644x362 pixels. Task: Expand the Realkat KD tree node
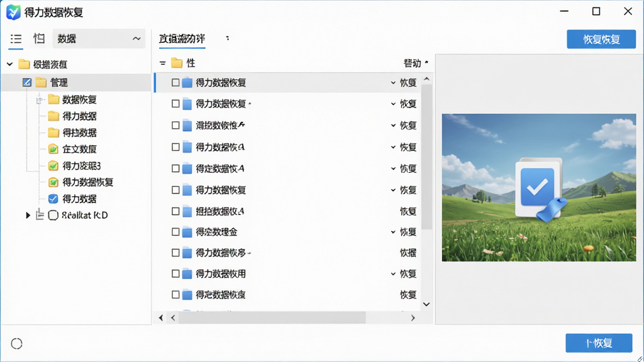28,215
